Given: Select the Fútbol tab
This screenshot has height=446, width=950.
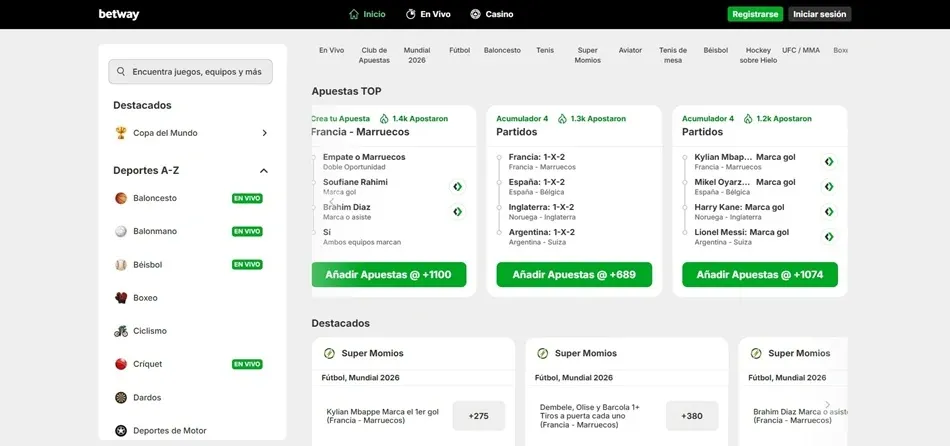Looking at the screenshot, I should pos(460,50).
